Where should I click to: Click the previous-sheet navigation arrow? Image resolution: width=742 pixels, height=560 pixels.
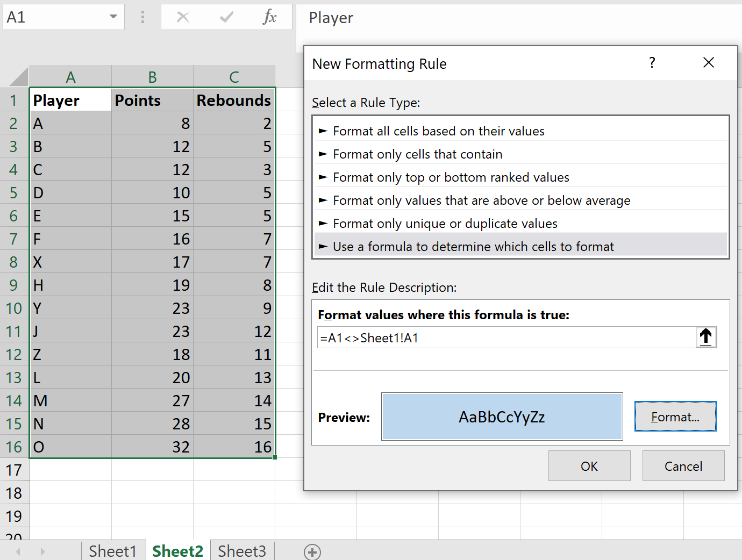click(18, 551)
